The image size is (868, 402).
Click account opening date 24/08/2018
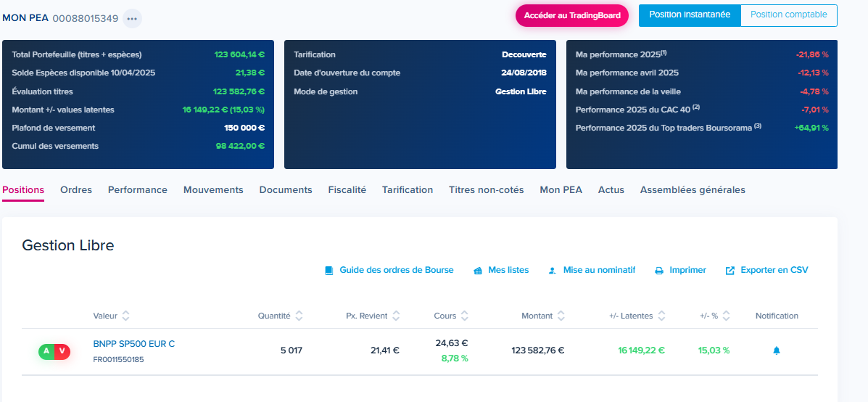tap(525, 73)
